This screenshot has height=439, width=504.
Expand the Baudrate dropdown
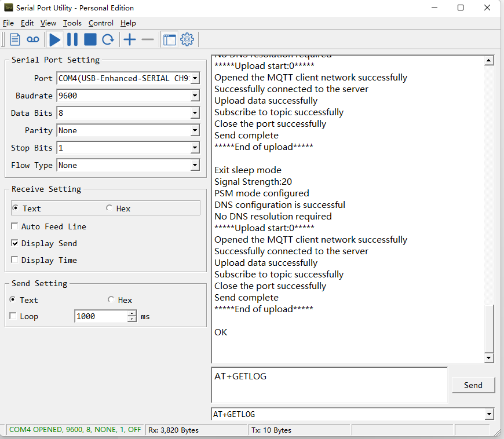click(x=195, y=96)
